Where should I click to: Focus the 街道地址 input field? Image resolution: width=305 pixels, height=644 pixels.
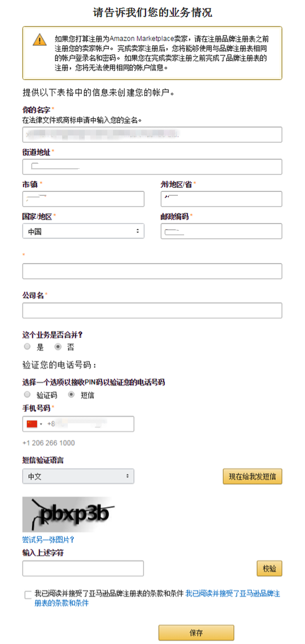(152, 167)
